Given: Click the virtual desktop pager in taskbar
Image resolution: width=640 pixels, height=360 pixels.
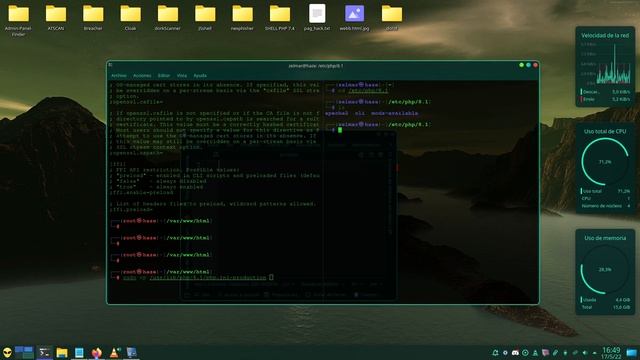Looking at the screenshot, I should (x=24, y=352).
